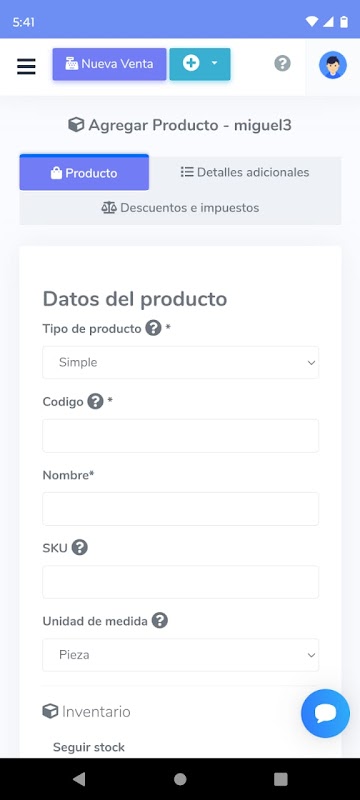Click the top bar help question icon
Viewport: 360px width, 800px height.
click(282, 64)
